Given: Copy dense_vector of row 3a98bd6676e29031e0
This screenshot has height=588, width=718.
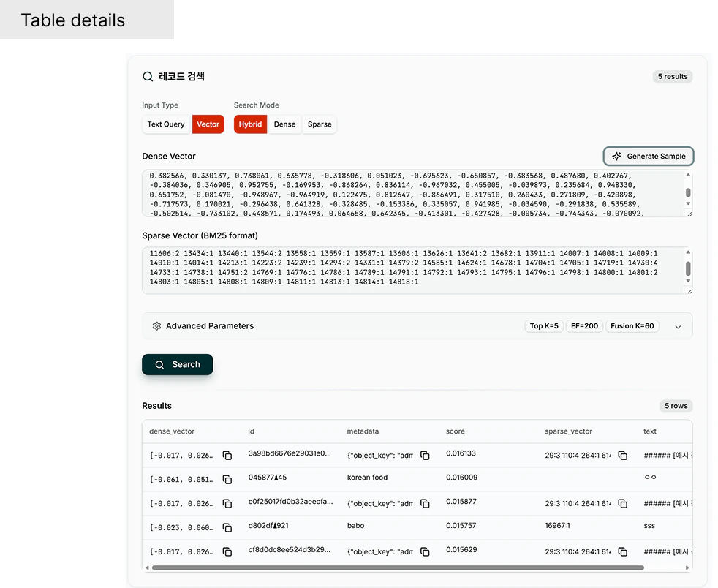Looking at the screenshot, I should (x=227, y=455).
